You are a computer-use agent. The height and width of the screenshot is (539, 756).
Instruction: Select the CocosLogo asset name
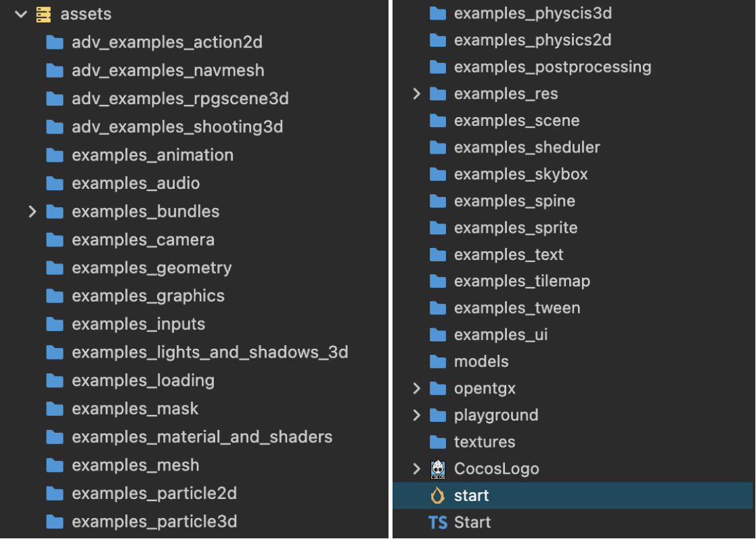click(x=497, y=469)
